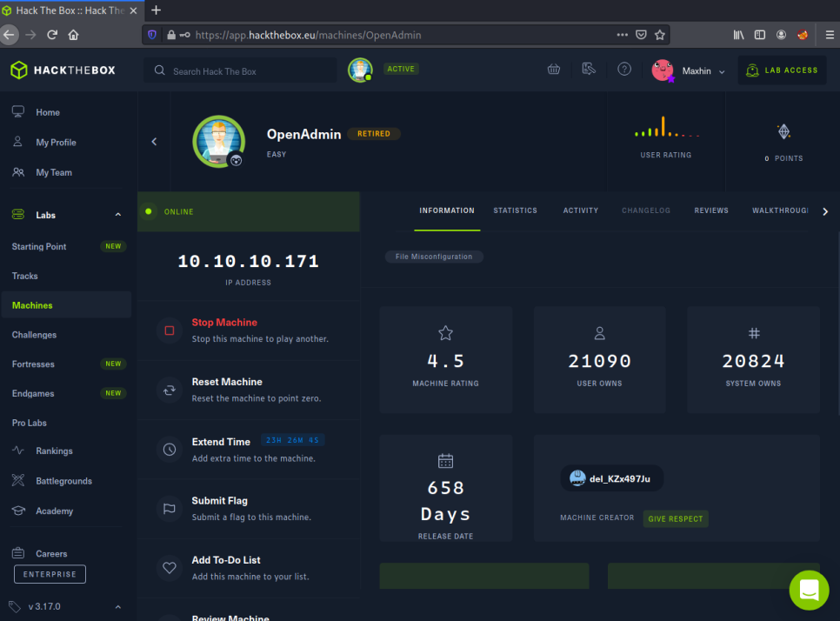This screenshot has width=840, height=621.
Task: Open the Pocket save icon in address bar
Action: point(641,35)
